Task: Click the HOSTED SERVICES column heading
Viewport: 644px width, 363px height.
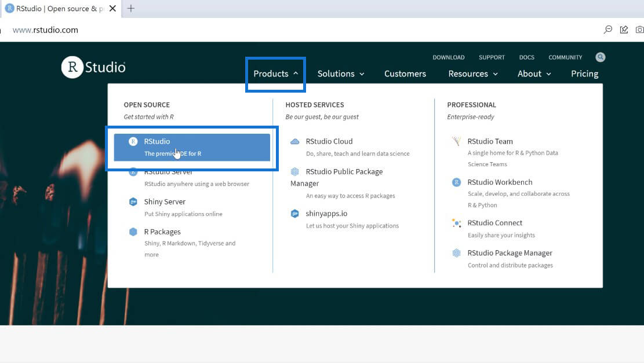Action: pyautogui.click(x=315, y=105)
